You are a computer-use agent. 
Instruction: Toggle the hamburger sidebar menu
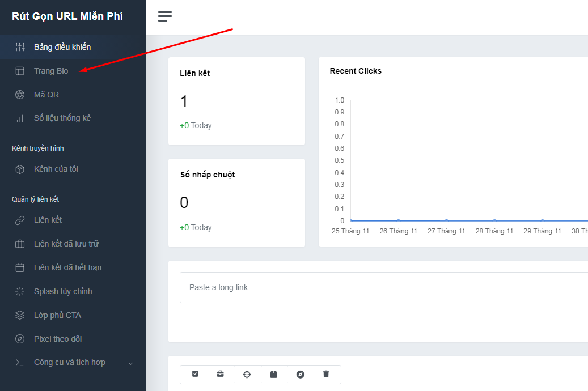pyautogui.click(x=165, y=16)
